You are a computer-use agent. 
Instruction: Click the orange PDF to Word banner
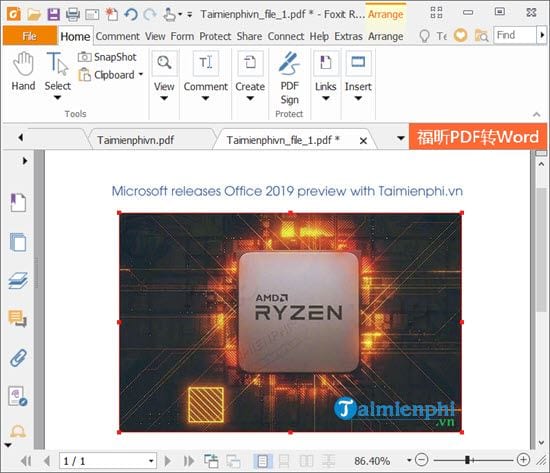click(x=478, y=136)
